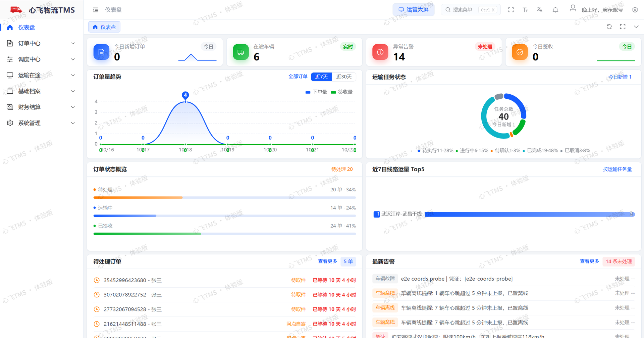
Task: Open the 运营大屏 button
Action: 414,10
